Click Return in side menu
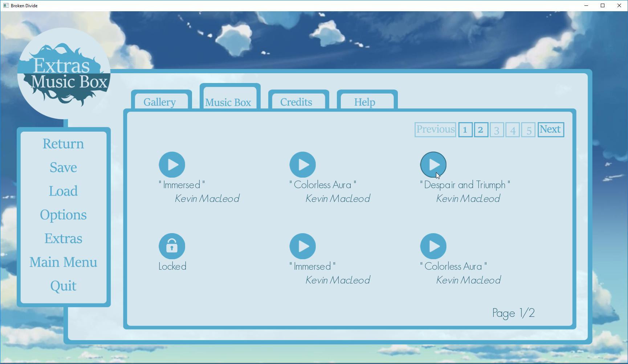Screen dimensions: 628x364 (x=63, y=144)
